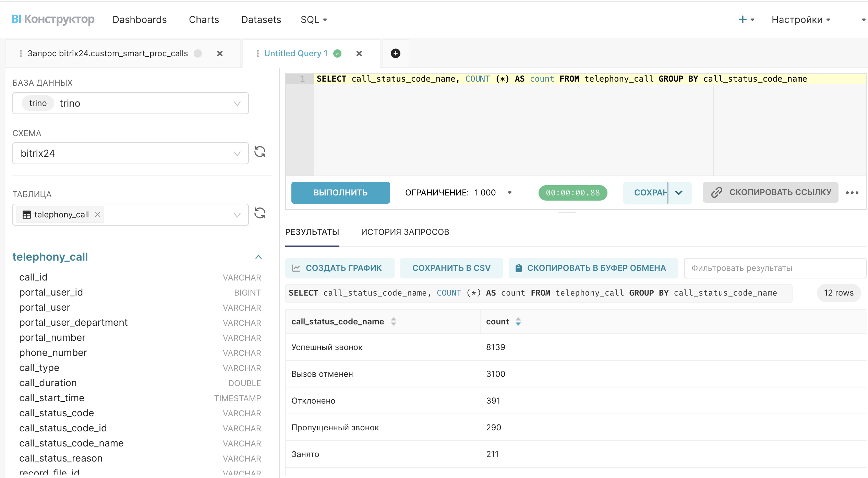Viewport: 868px width, 478px height.
Task: Close the bitrix24.custom_smart_proc_calls query tab
Action: (220, 53)
